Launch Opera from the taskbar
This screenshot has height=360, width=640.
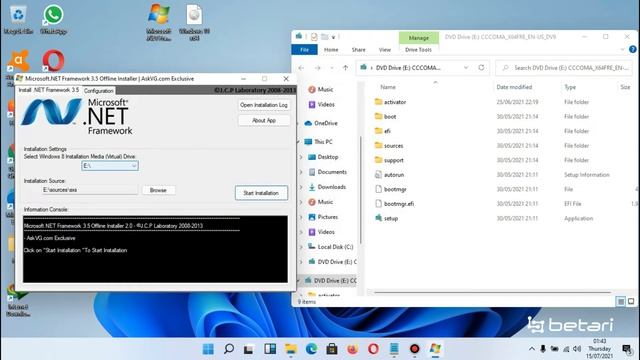[373, 349]
